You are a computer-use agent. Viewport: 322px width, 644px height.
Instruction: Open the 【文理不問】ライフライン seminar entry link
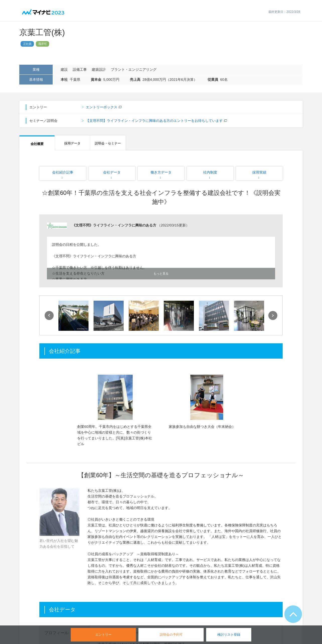pos(154,121)
